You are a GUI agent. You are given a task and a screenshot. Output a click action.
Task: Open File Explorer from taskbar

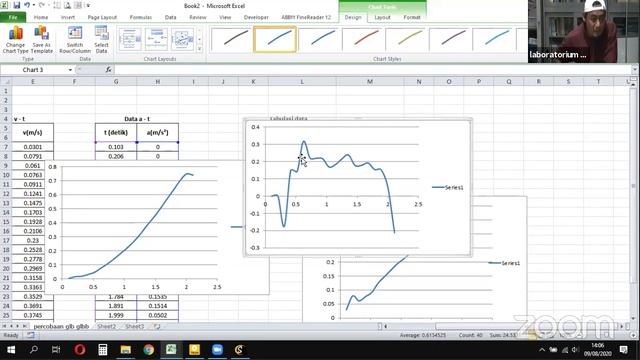(x=125, y=350)
